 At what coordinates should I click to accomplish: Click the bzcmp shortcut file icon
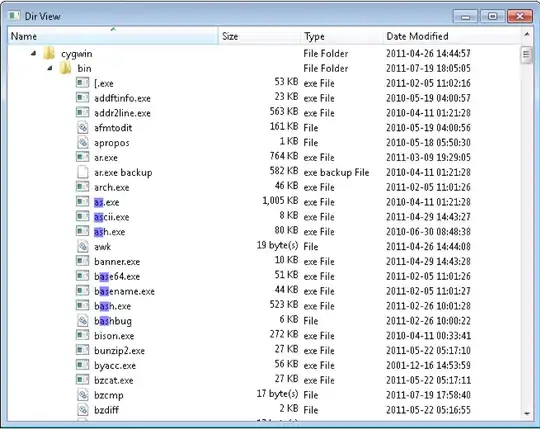click(x=83, y=395)
